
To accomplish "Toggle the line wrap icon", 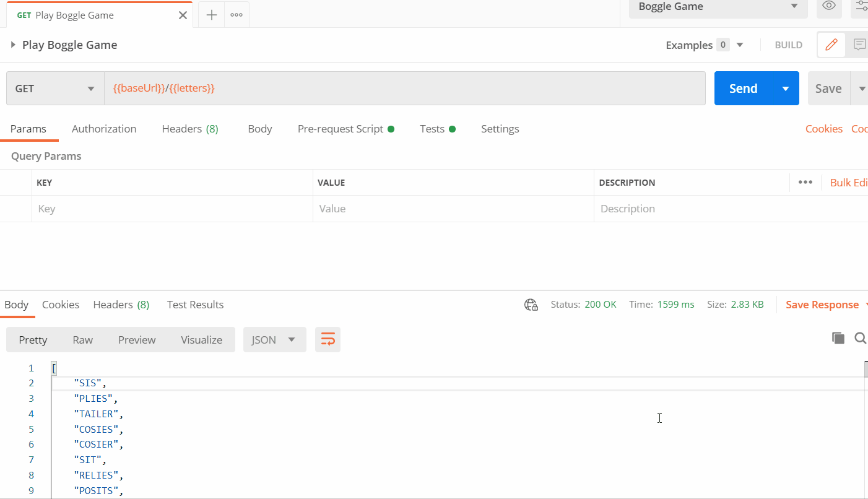I will coord(328,340).
